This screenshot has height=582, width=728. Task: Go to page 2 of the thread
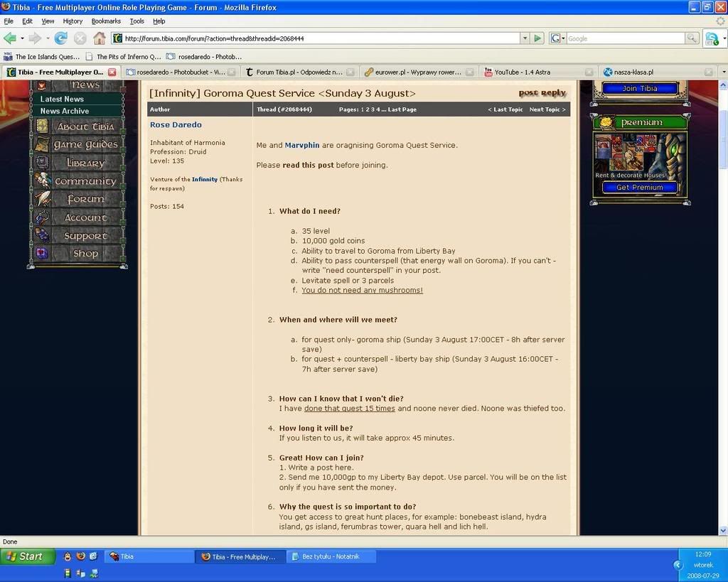coord(368,109)
